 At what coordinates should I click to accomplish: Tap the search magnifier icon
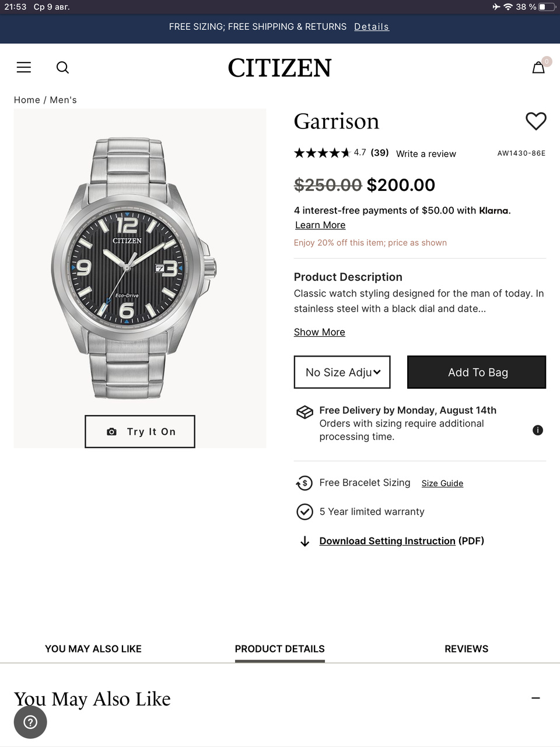pyautogui.click(x=62, y=68)
